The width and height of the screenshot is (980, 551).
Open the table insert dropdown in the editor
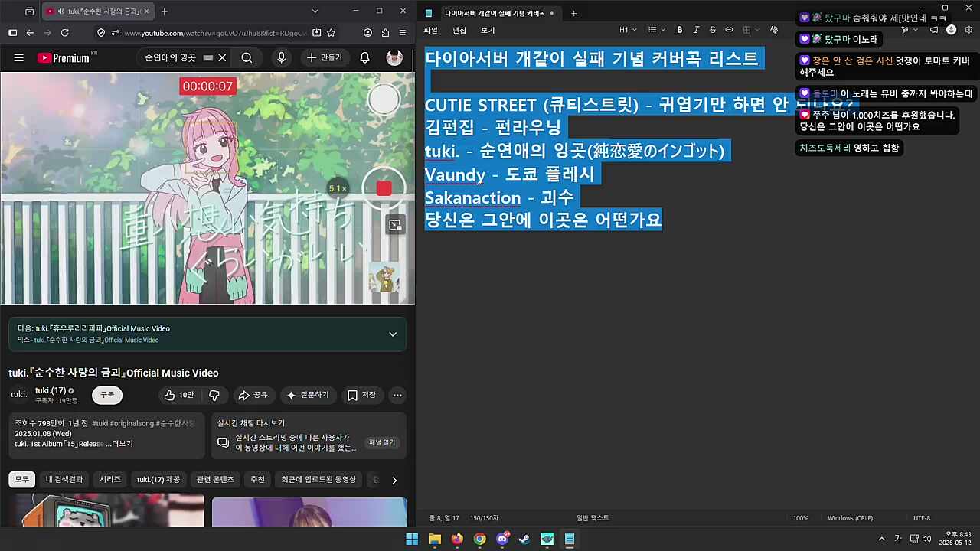(750, 30)
